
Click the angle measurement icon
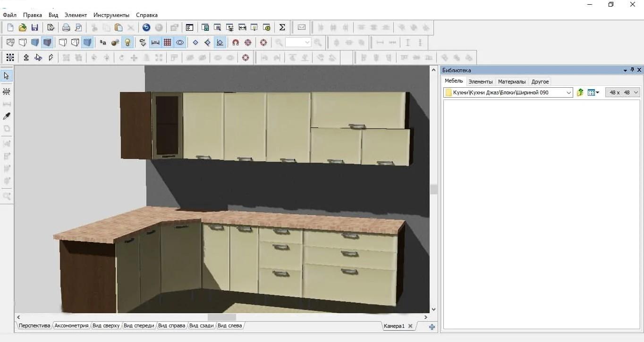tap(220, 42)
